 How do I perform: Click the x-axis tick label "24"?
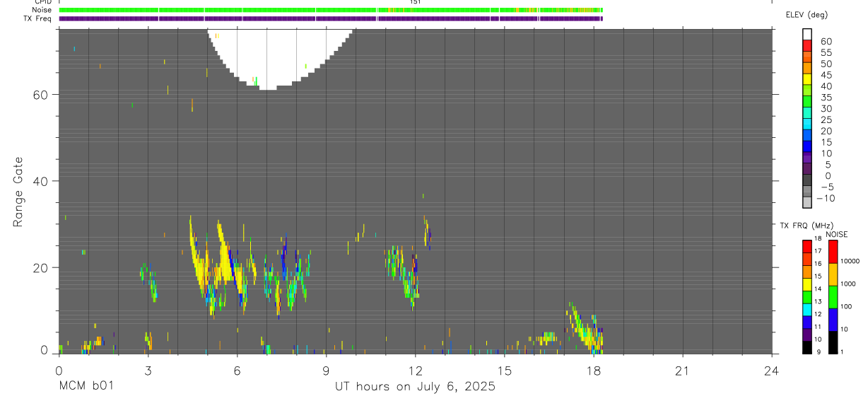(772, 371)
